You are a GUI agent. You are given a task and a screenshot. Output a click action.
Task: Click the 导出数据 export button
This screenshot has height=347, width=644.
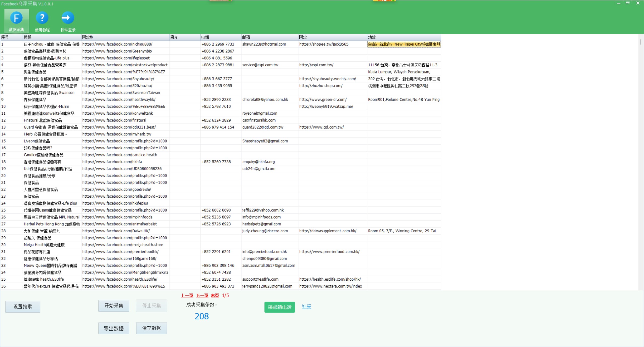tap(114, 328)
